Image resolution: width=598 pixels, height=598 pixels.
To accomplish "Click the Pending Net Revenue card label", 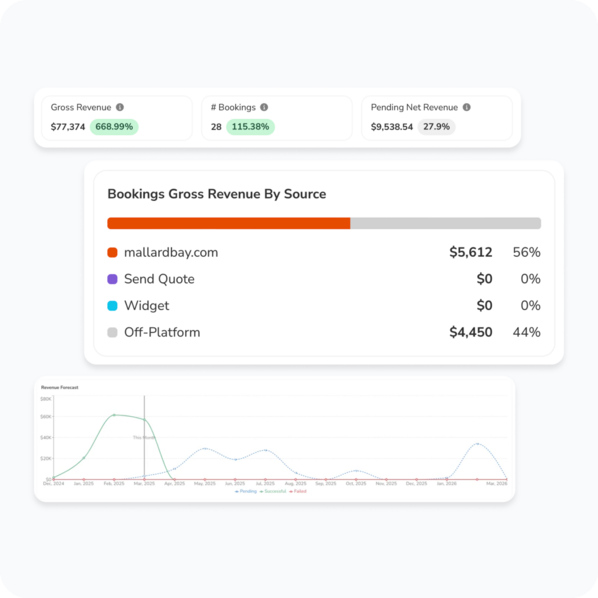I will point(414,107).
